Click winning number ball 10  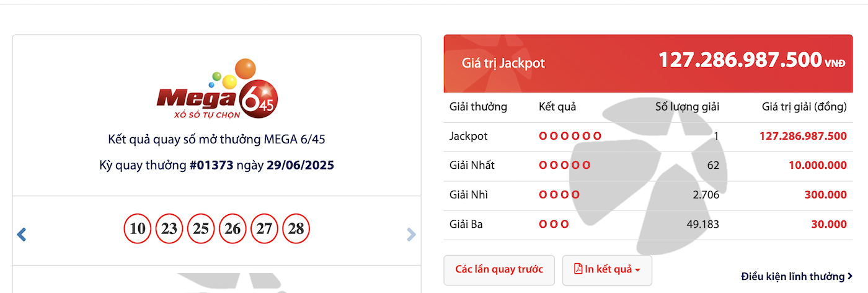138,229
